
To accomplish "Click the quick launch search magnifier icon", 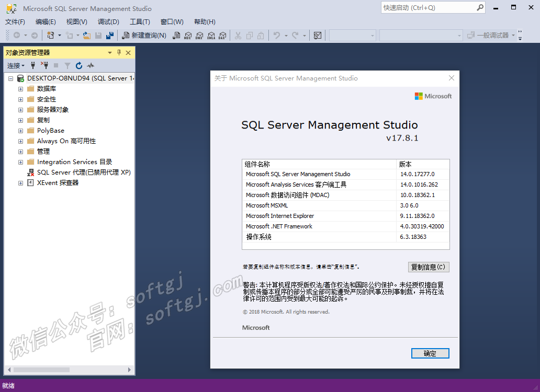I will [x=480, y=7].
